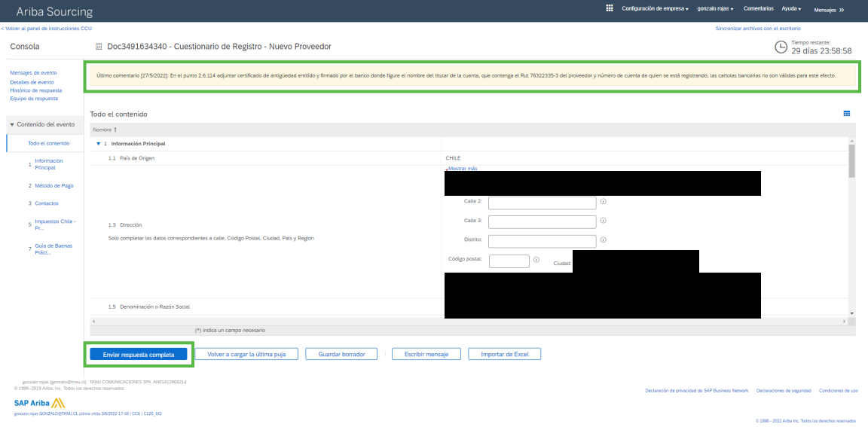Click the Escribir mensaje button
The height and width of the screenshot is (427, 868).
pyautogui.click(x=426, y=354)
